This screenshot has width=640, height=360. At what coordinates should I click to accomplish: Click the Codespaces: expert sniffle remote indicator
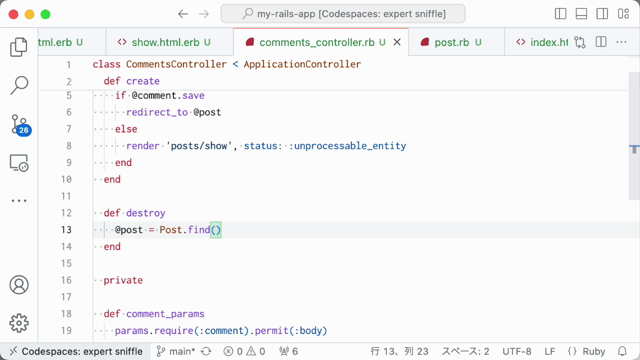coord(76,351)
